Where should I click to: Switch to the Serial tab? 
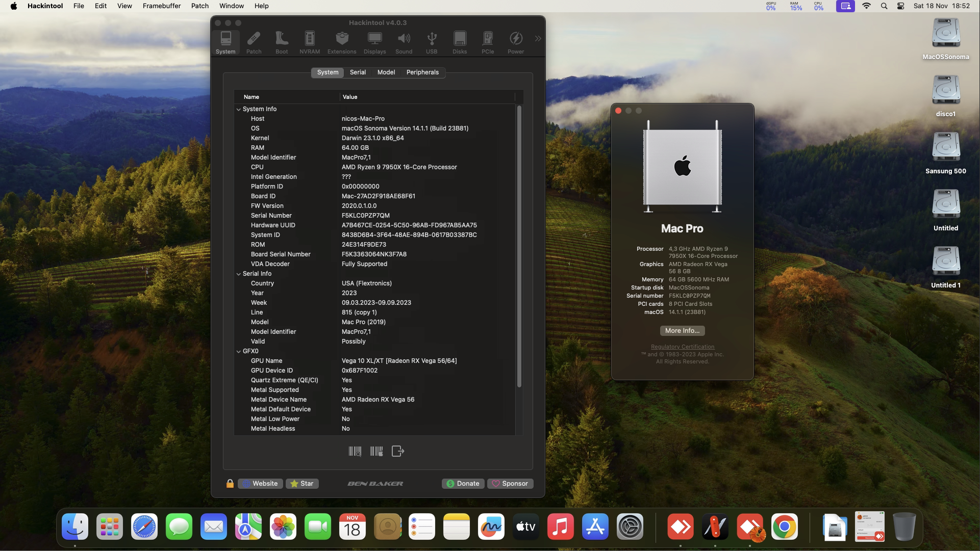(x=358, y=72)
